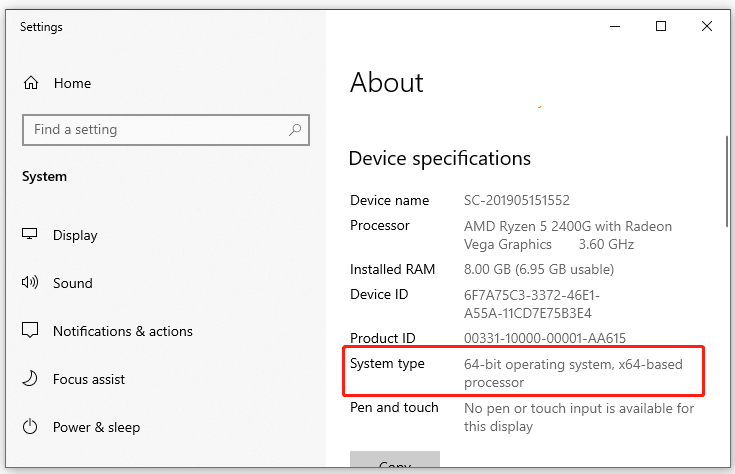
Task: Click the Product ID value
Action: (545, 338)
